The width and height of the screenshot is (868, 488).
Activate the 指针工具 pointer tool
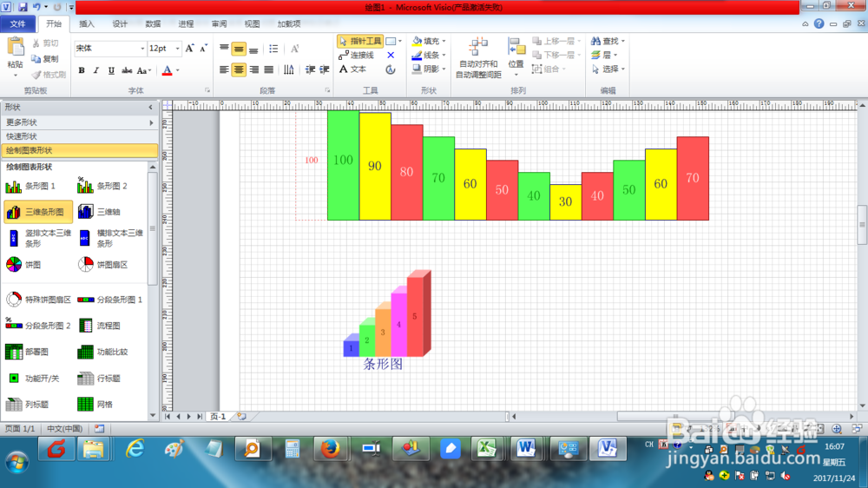(360, 41)
